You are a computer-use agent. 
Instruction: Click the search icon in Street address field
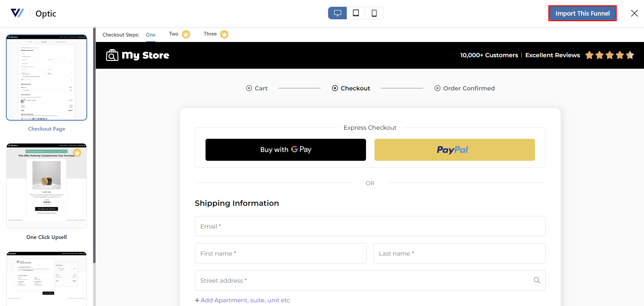537,280
